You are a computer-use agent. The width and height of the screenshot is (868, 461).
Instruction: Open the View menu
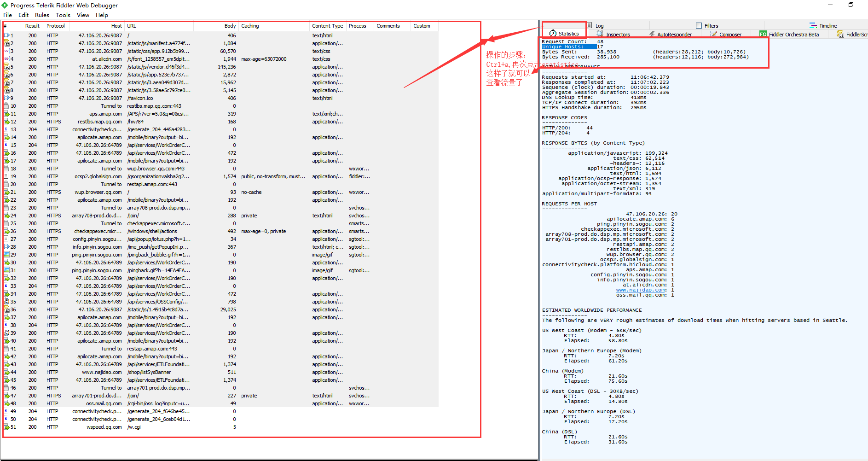(x=83, y=15)
